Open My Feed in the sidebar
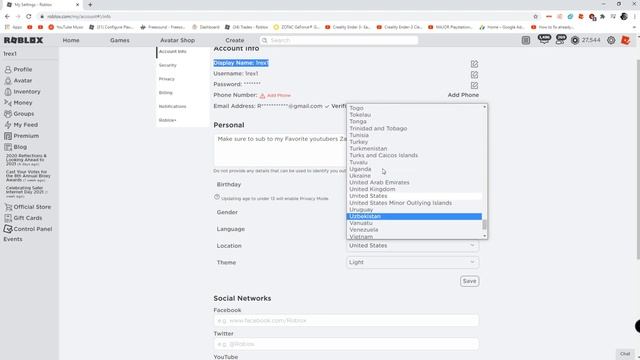Image resolution: width=640 pixels, height=360 pixels. pyautogui.click(x=21, y=124)
